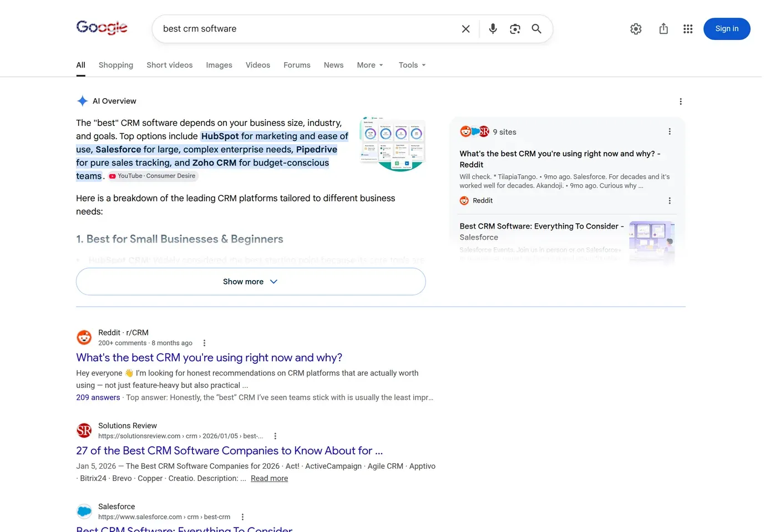770x532 pixels.
Task: Go to the News tab
Action: (x=333, y=65)
